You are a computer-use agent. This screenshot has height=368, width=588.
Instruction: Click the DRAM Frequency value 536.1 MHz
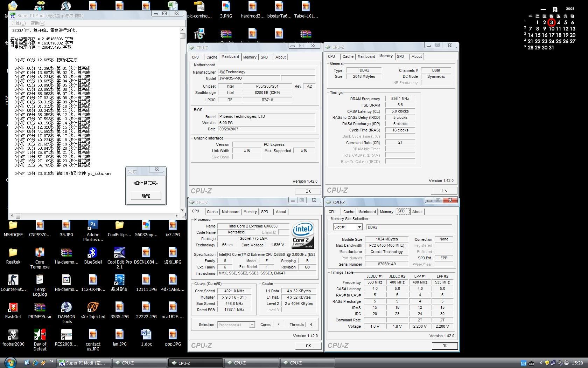click(400, 99)
